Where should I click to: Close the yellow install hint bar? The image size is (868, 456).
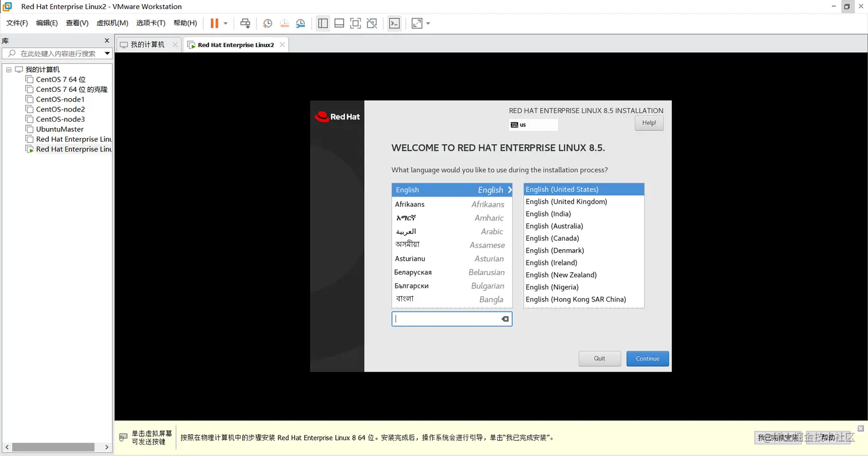(x=861, y=428)
